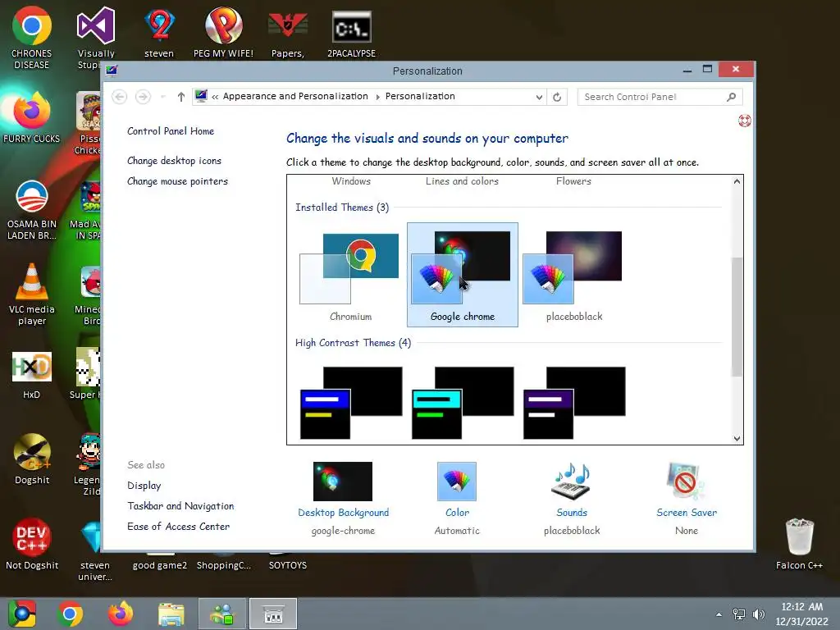The width and height of the screenshot is (840, 630).
Task: Click the Screen Saver link text
Action: tap(687, 513)
